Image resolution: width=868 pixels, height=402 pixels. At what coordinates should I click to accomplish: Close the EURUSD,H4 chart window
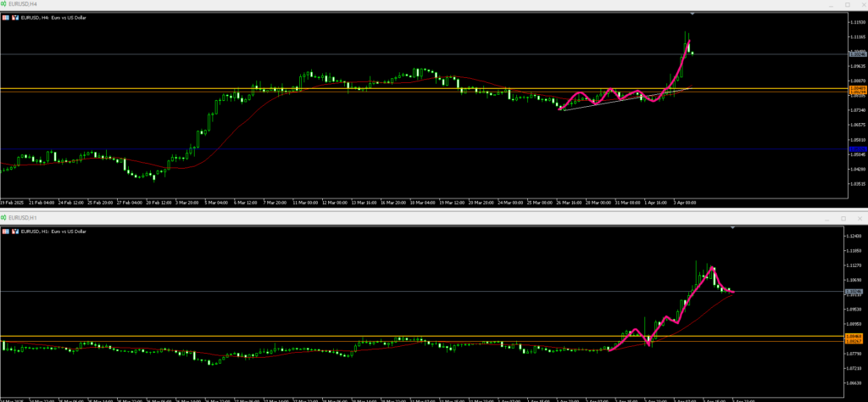tap(860, 4)
